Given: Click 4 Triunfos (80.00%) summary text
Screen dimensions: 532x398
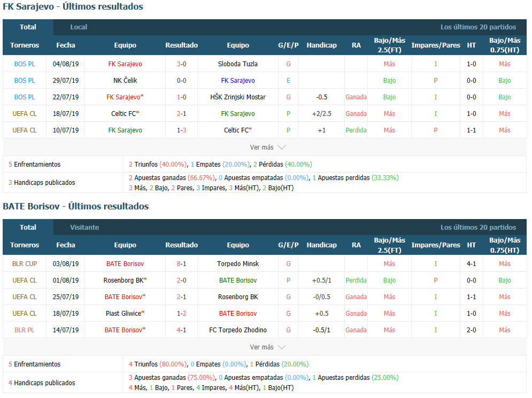Looking at the screenshot, I should pyautogui.click(x=158, y=364).
